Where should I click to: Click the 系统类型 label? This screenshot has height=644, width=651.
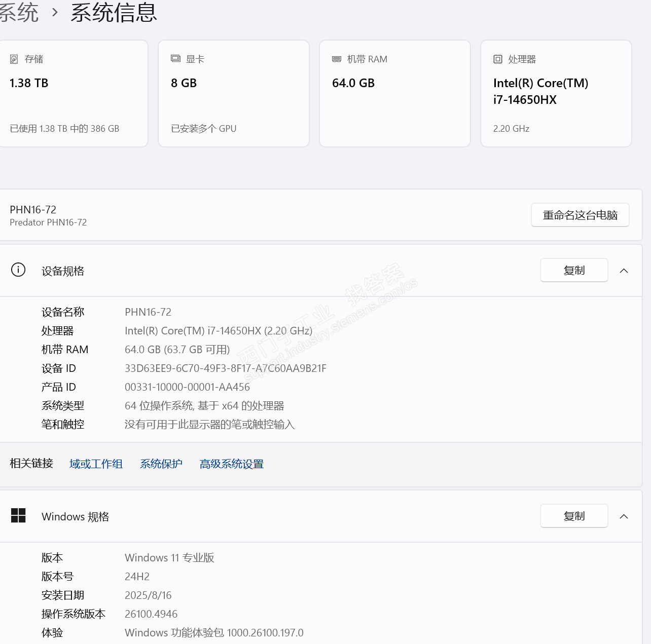coord(63,406)
